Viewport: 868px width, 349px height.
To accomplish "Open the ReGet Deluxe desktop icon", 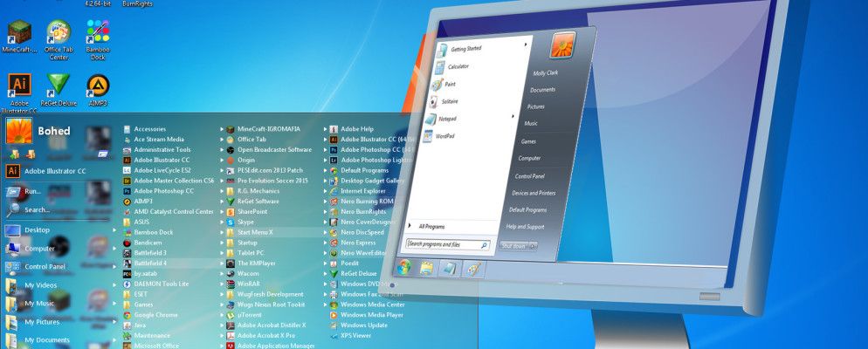I will point(59,85).
